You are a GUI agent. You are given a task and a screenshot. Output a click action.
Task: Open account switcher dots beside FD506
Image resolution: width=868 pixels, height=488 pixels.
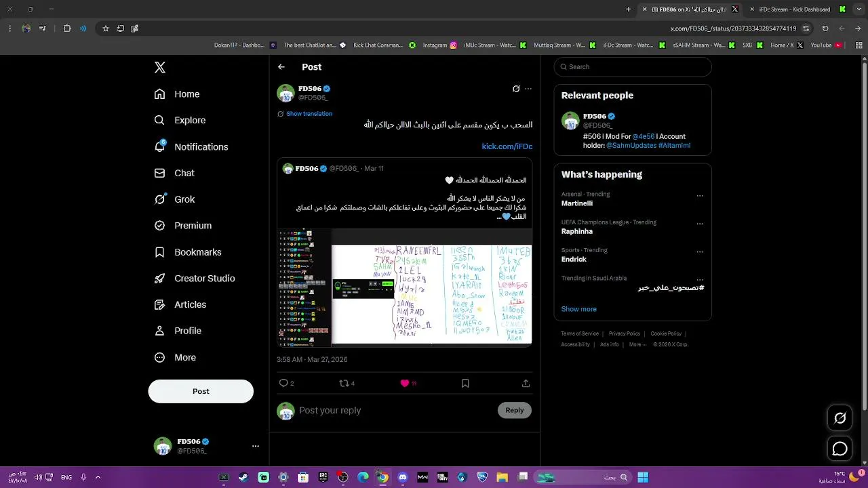(256, 446)
